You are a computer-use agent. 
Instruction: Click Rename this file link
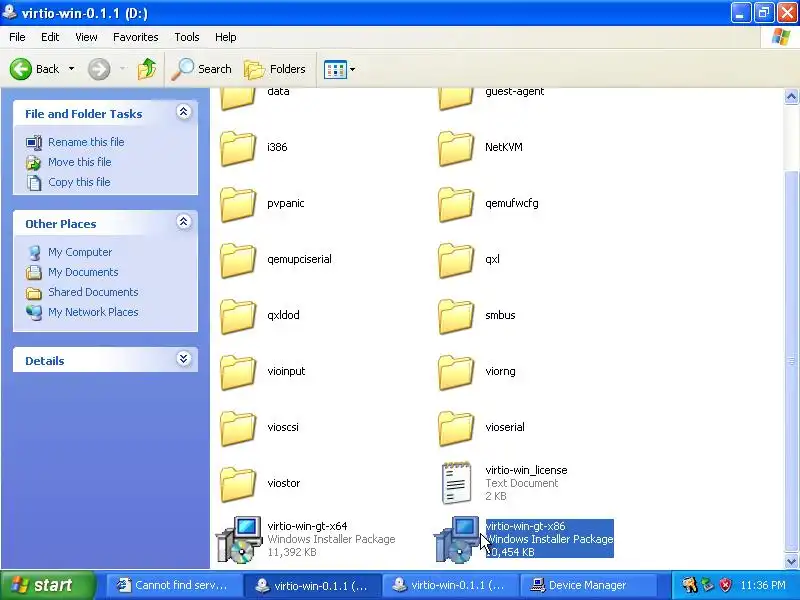pos(86,142)
